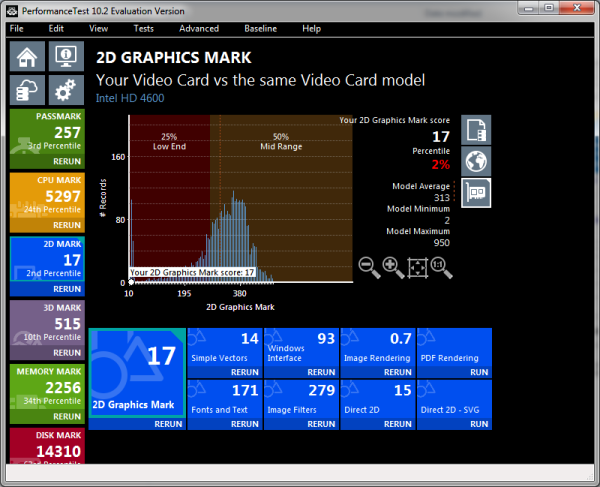The height and width of the screenshot is (487, 600).
Task: Select the same video card model icon
Action: tap(476, 193)
